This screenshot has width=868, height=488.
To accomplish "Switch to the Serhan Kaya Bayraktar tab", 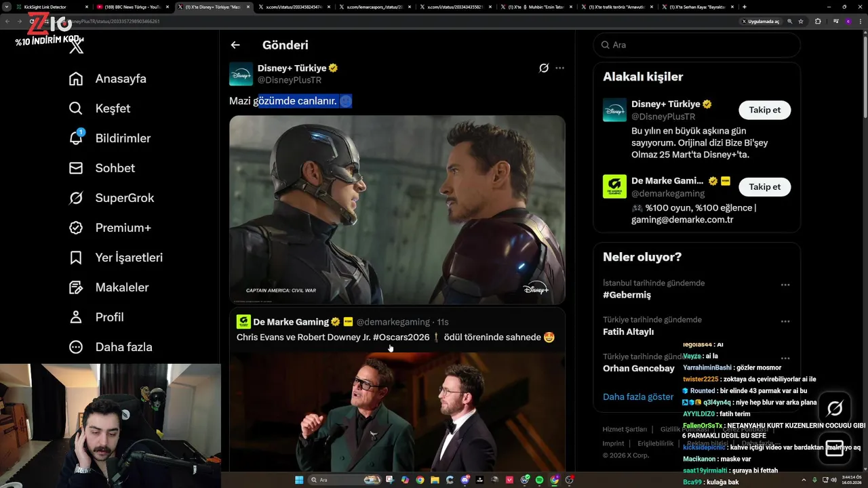I will 697,7.
